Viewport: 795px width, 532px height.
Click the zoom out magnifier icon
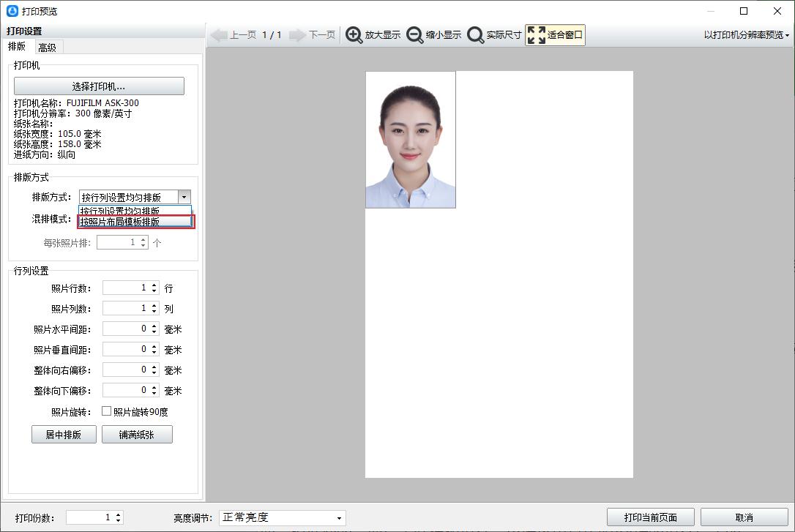pos(415,35)
